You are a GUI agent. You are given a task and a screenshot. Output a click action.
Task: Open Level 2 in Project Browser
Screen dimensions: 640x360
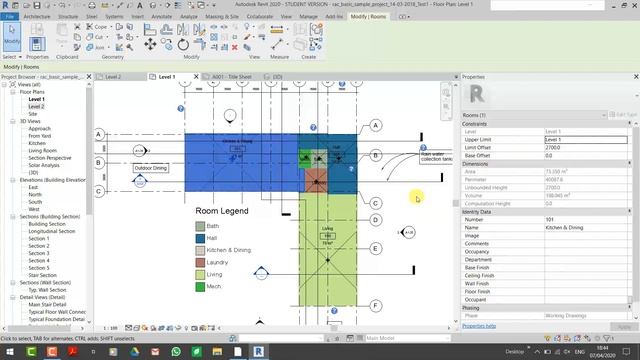(x=36, y=107)
